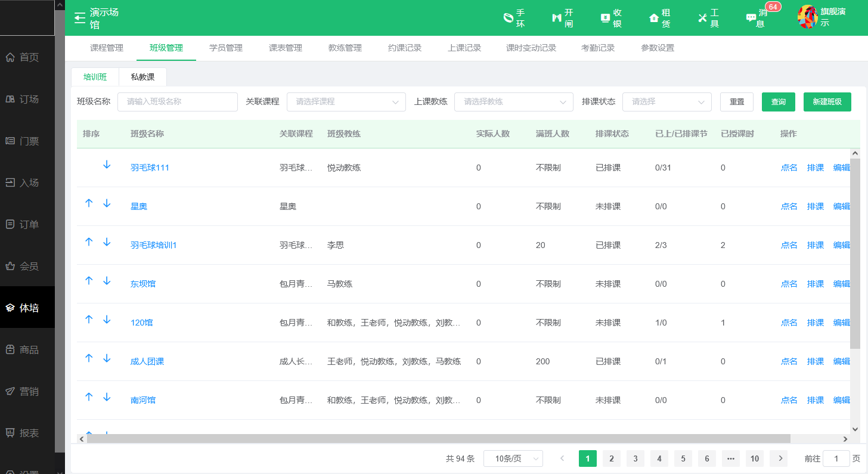Select the 订场 icon in the sidebar
Image resolution: width=868 pixels, height=474 pixels.
coord(27,98)
